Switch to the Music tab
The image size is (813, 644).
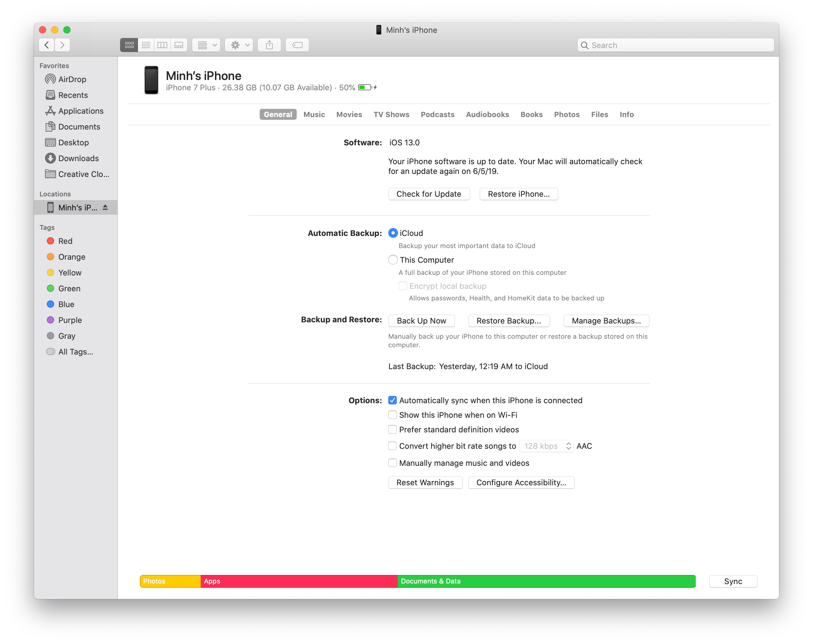(x=314, y=115)
